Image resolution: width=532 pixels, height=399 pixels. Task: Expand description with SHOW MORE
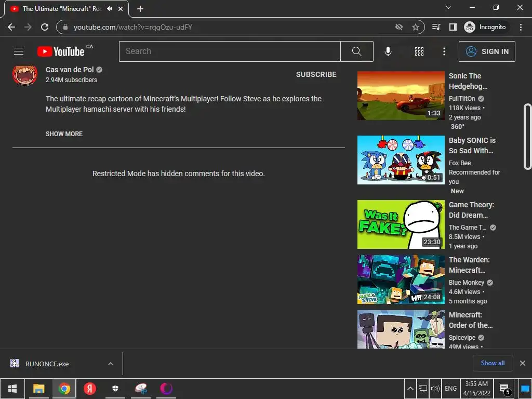pyautogui.click(x=64, y=134)
